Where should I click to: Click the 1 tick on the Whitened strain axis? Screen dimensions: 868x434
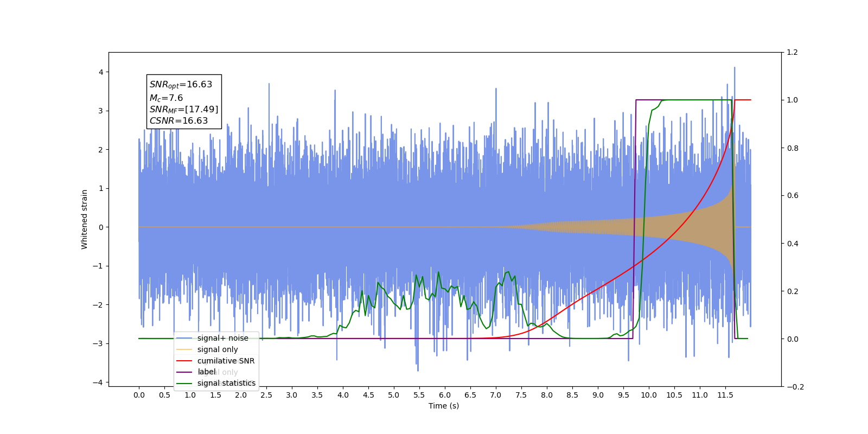[x=101, y=188]
